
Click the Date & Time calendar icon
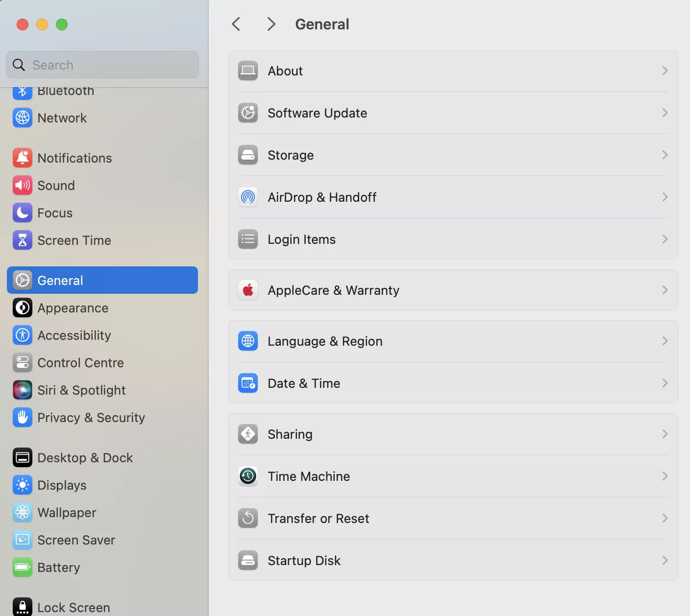[x=248, y=383]
